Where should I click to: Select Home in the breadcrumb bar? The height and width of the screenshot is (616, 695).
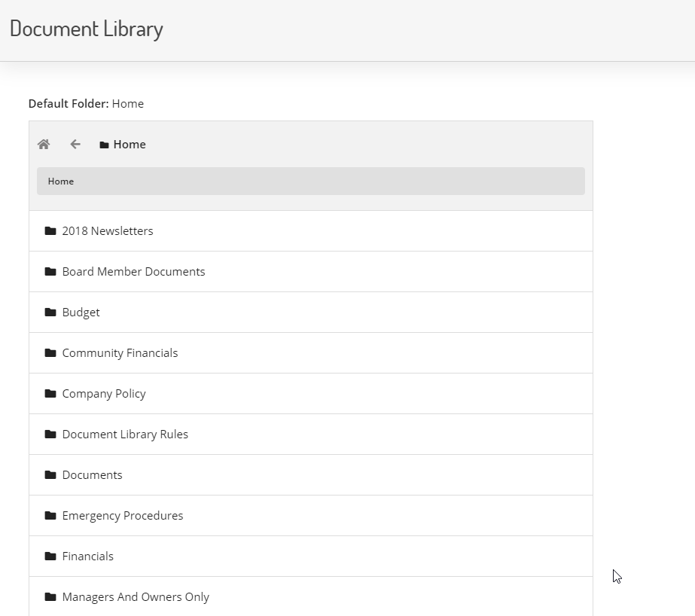(61, 181)
